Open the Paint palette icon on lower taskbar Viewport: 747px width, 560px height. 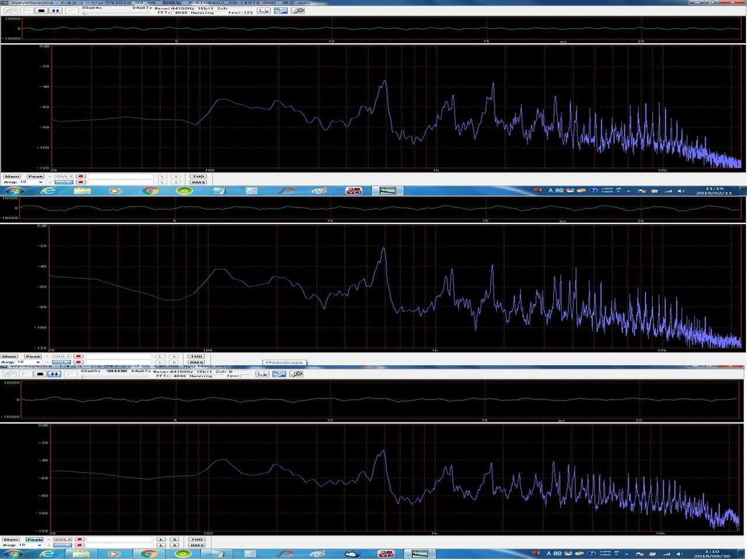pos(317,554)
